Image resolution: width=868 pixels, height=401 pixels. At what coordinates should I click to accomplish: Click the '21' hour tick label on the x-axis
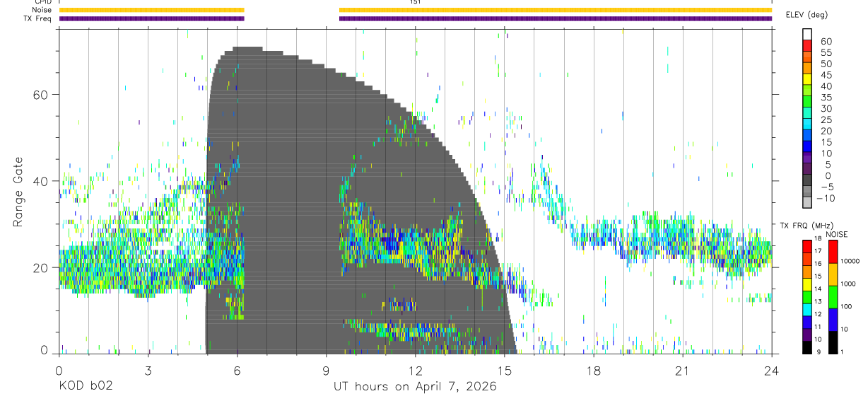pos(682,371)
